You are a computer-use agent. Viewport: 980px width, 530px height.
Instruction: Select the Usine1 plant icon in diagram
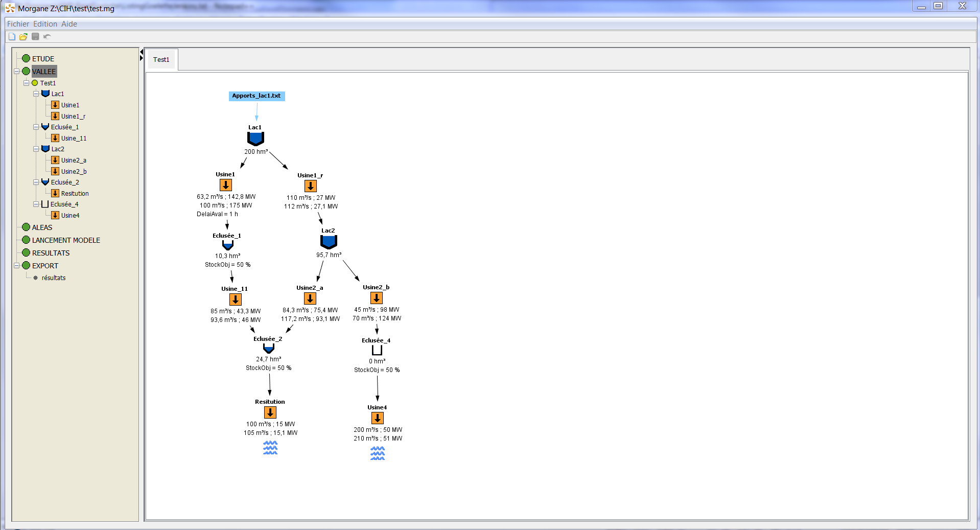[x=225, y=185]
